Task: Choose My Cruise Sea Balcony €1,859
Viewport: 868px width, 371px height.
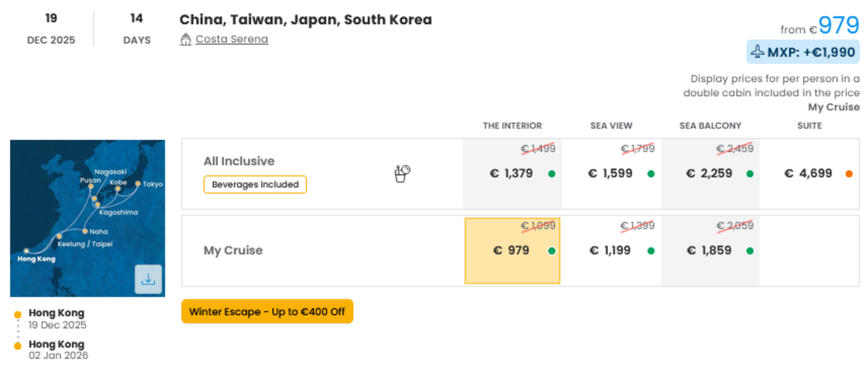Action: pos(710,250)
